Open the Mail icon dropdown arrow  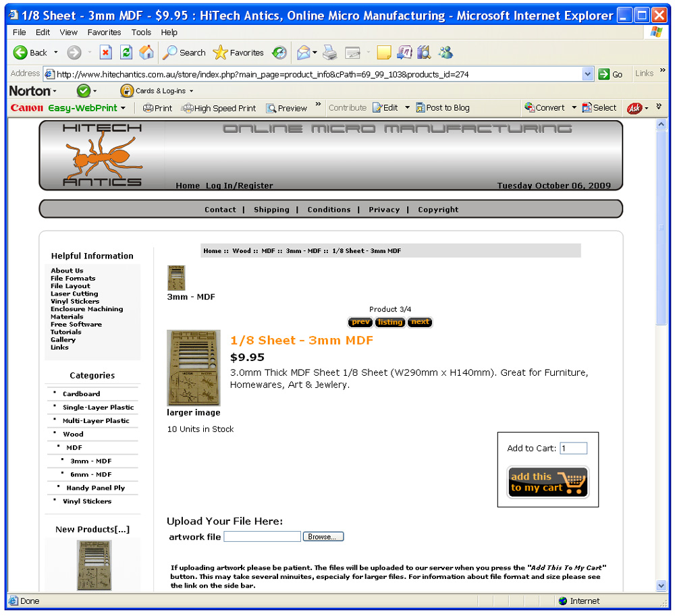click(x=315, y=53)
